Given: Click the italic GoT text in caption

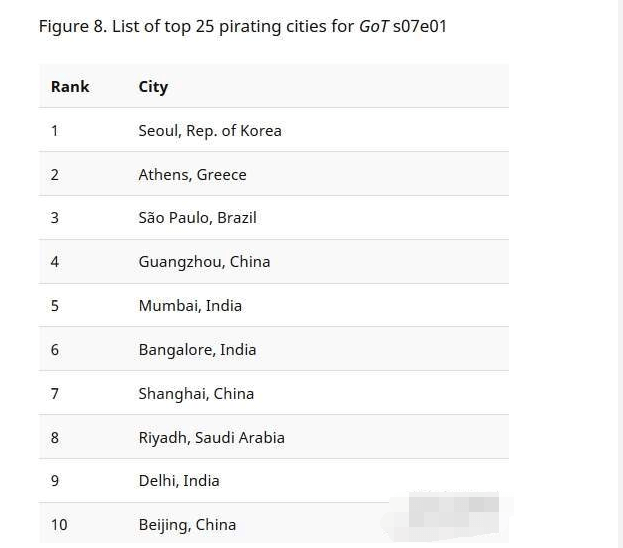Looking at the screenshot, I should (x=373, y=27).
